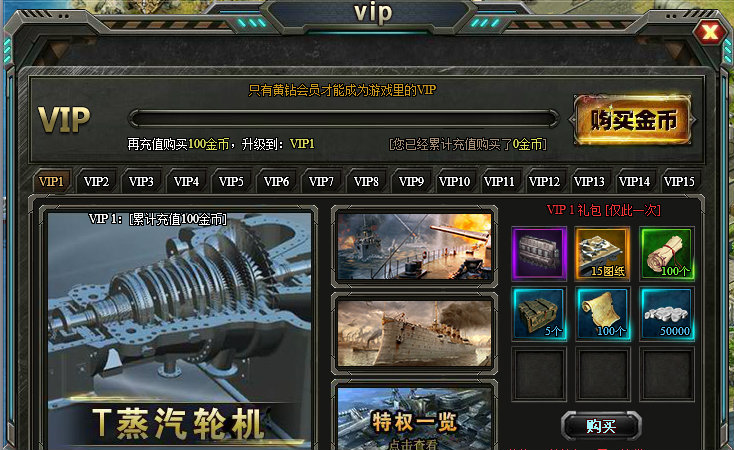
Task: Switch to the VIP8 tab
Action: [366, 181]
